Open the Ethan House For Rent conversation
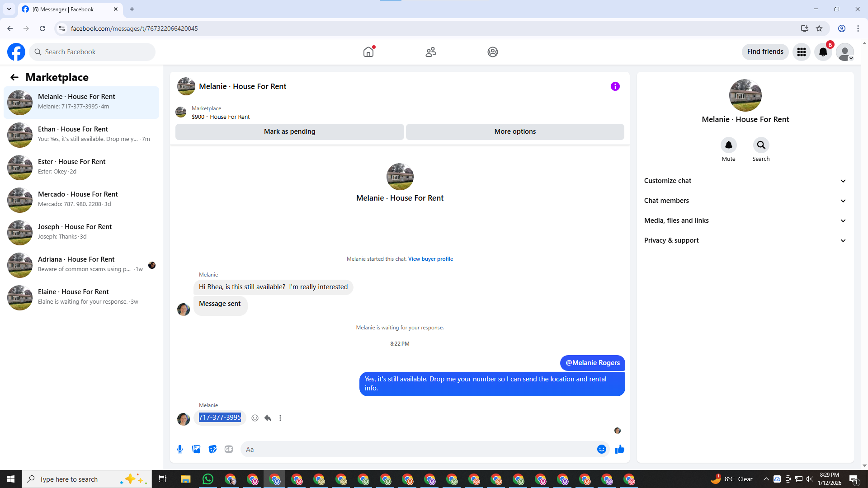 [81, 135]
